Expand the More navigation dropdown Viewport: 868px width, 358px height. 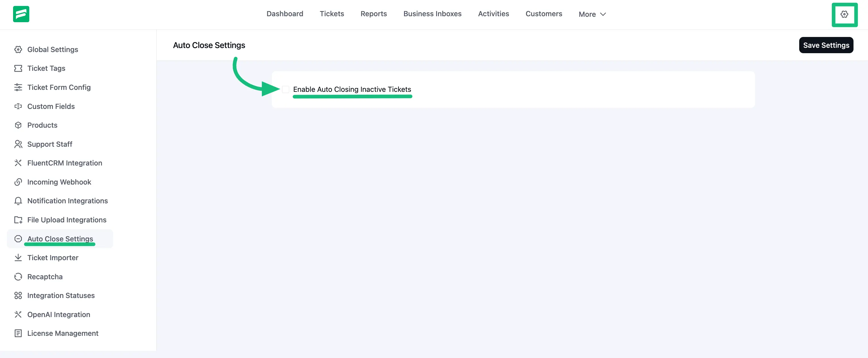click(x=592, y=14)
